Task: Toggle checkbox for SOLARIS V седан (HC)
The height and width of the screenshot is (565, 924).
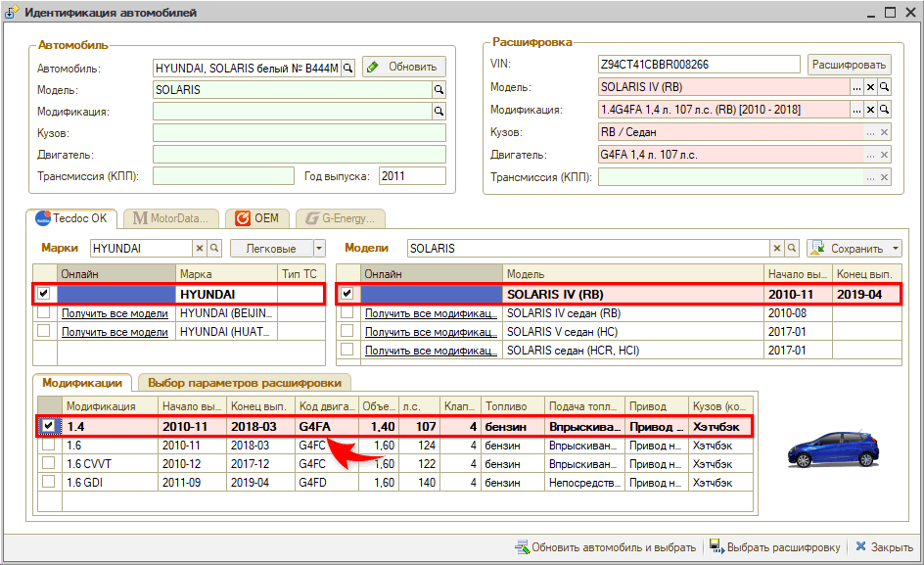Action: (347, 332)
